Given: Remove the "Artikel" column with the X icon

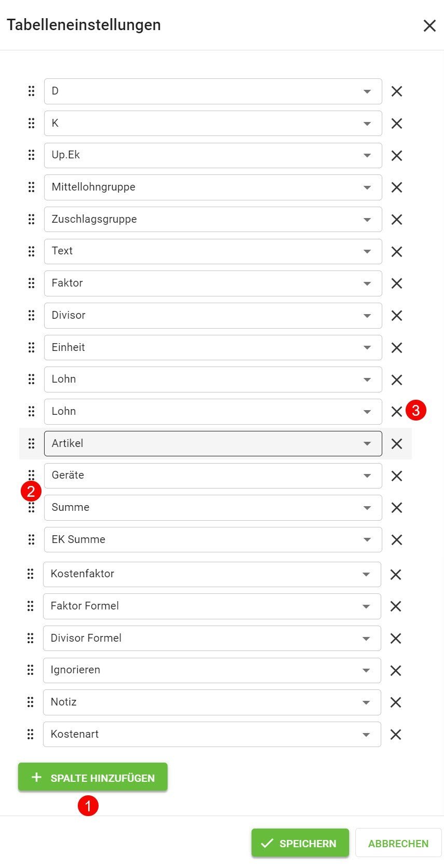Looking at the screenshot, I should [396, 443].
